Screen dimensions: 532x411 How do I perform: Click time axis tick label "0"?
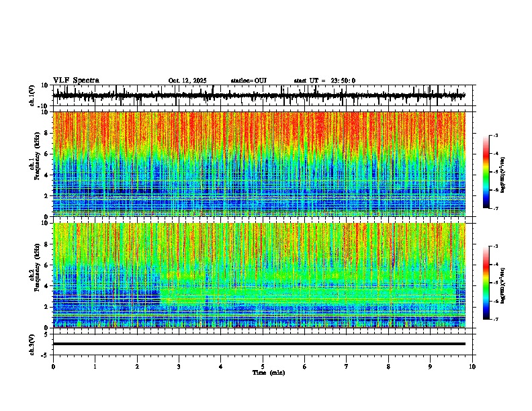coord(53,367)
